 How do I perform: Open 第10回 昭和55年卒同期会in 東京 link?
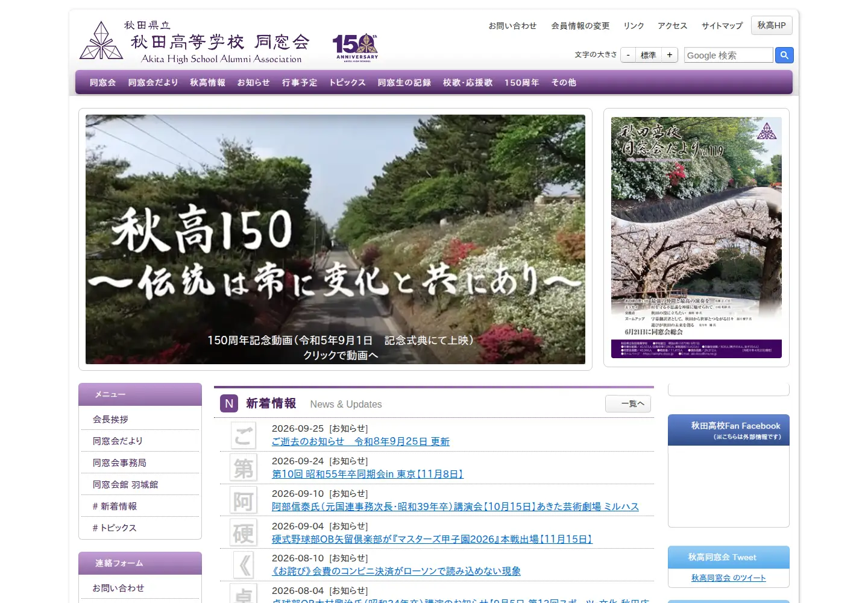(x=368, y=474)
